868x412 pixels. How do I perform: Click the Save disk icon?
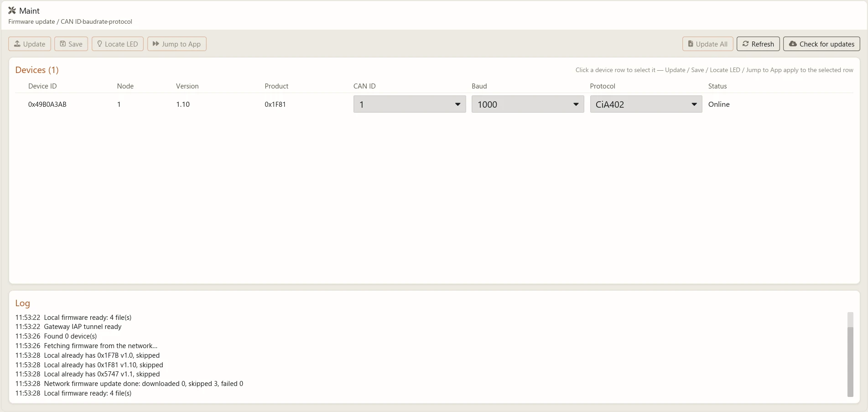click(x=63, y=44)
